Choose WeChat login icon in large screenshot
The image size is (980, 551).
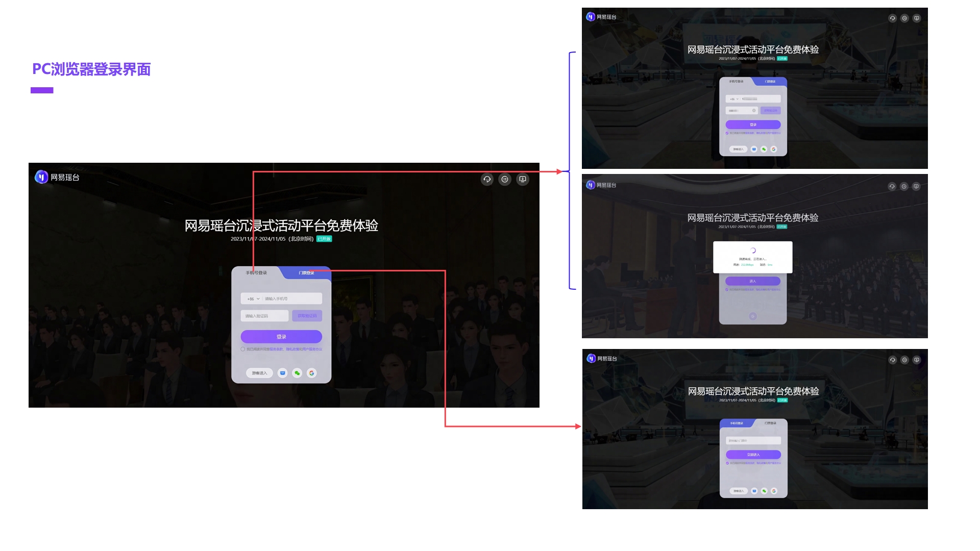pyautogui.click(x=297, y=373)
